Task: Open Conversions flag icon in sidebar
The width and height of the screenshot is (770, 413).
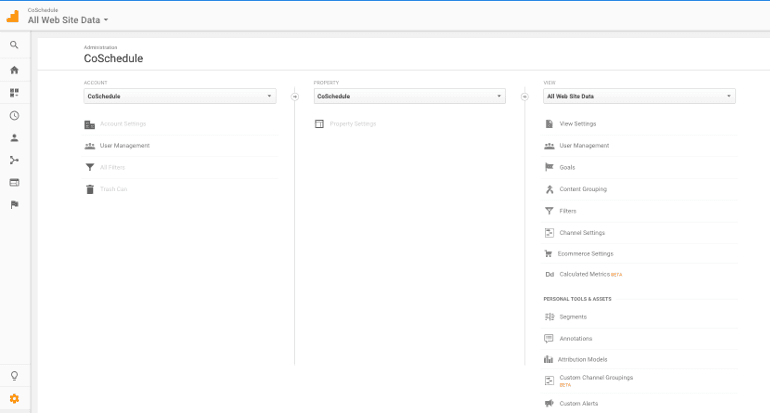Action: (14, 204)
